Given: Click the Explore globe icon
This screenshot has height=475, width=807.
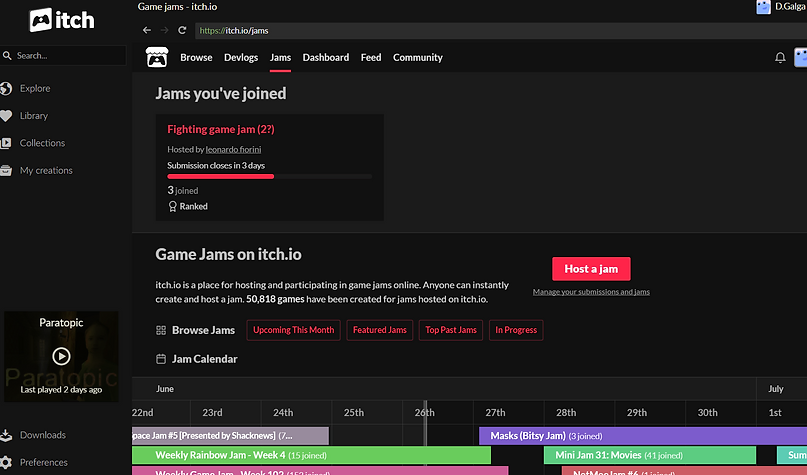Looking at the screenshot, I should coord(6,89).
